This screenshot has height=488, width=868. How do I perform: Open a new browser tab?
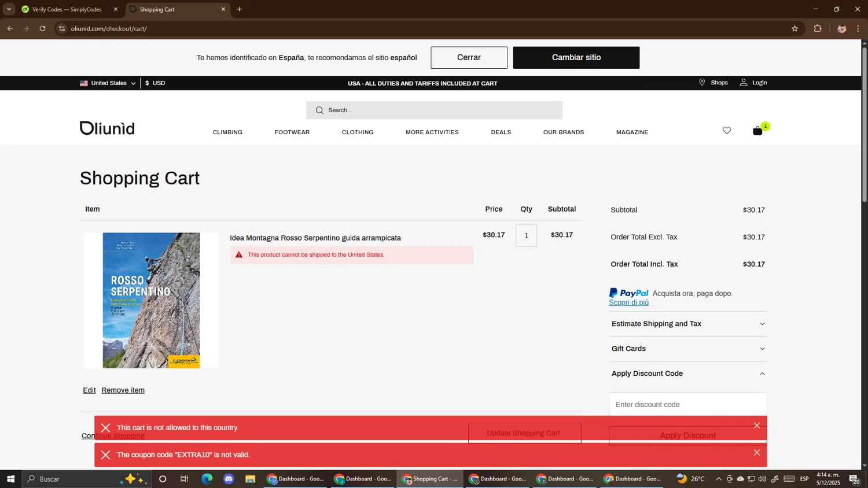240,9
